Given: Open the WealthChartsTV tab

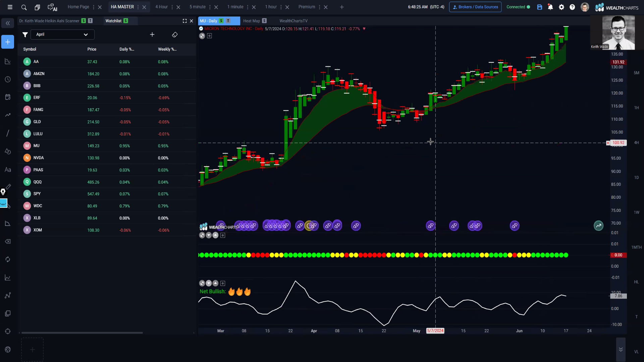Looking at the screenshot, I should coord(293,21).
